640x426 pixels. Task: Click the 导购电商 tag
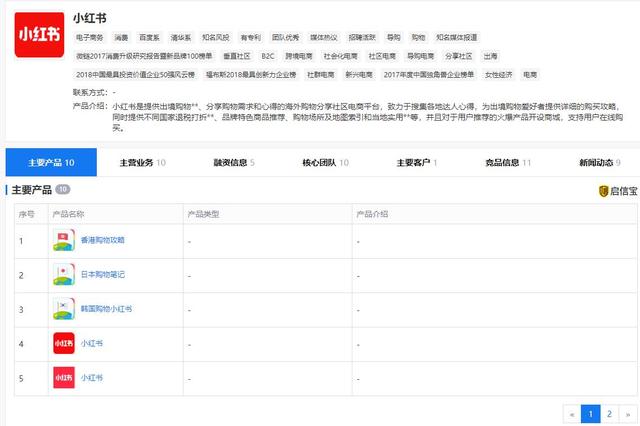(420, 56)
